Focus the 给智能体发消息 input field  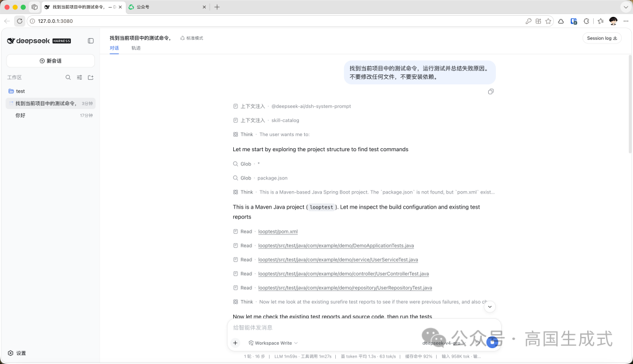click(x=363, y=328)
